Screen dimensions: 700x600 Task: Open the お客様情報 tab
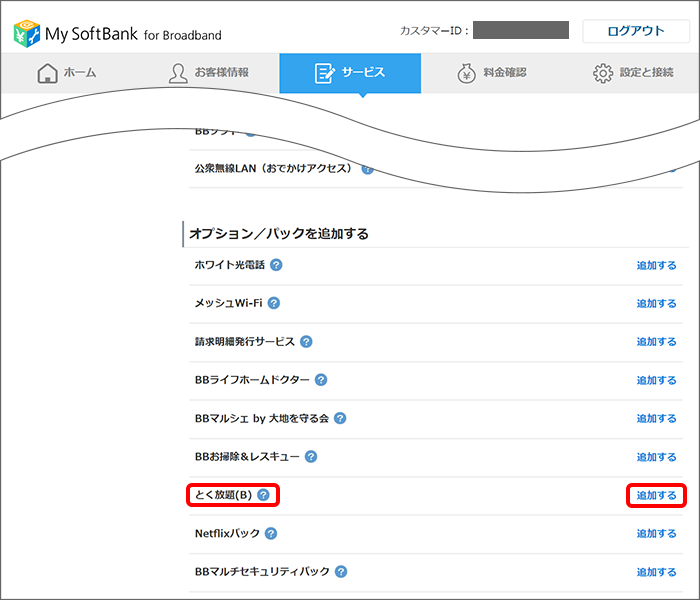click(208, 73)
